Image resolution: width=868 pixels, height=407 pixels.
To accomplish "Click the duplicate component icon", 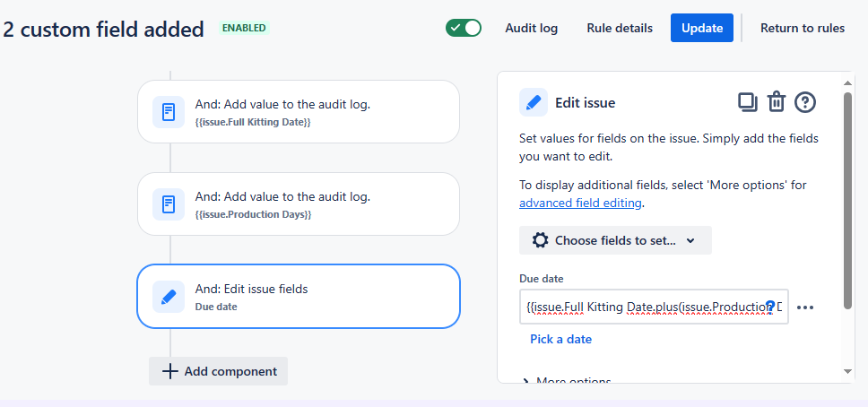I will 748,102.
